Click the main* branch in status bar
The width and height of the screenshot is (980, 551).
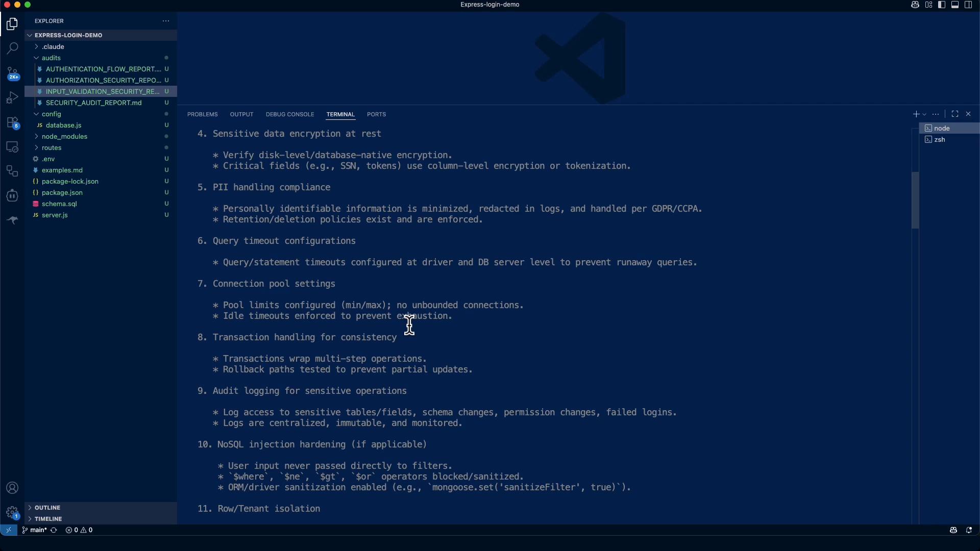[x=34, y=530]
